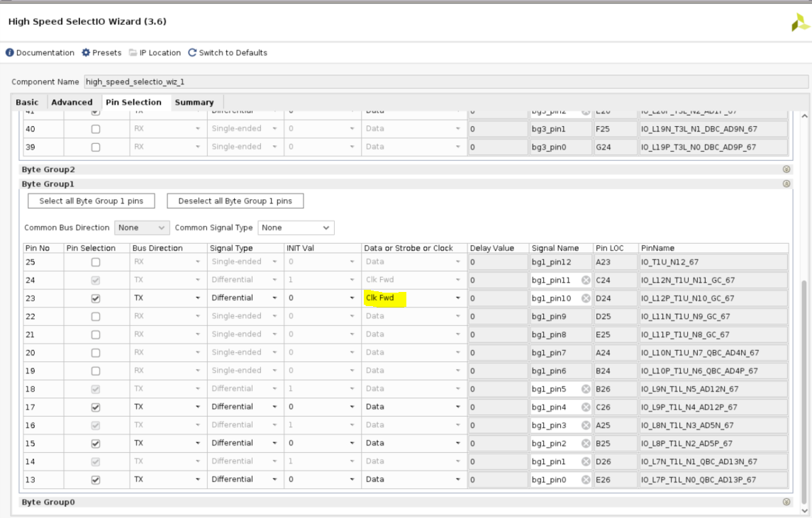Image resolution: width=812 pixels, height=518 pixels.
Task: Uncheck Pin Selection for pin 23
Action: click(x=96, y=298)
